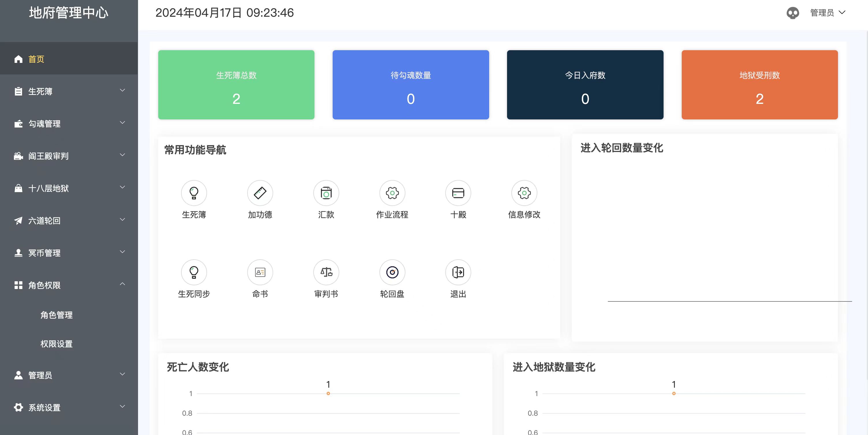Open the 十殿 card shortcut icon
The height and width of the screenshot is (435, 868).
[x=458, y=193]
